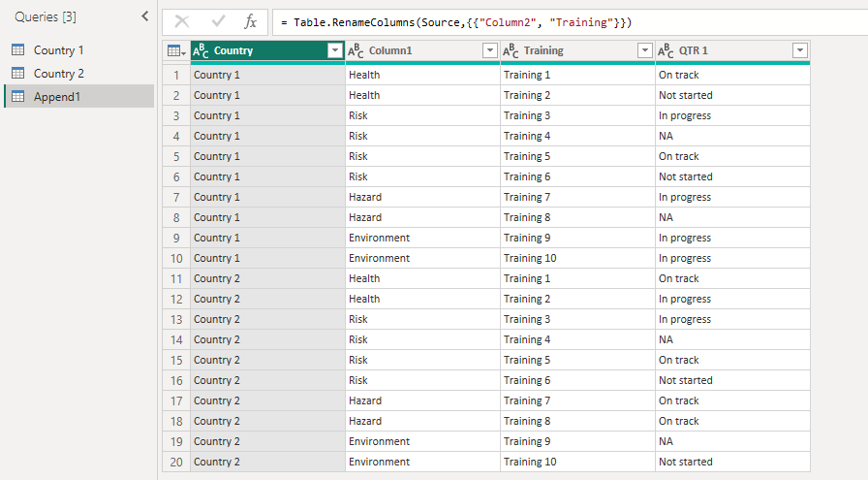Image resolution: width=868 pixels, height=480 pixels.
Task: Select the Column1 column header
Action: pos(422,51)
